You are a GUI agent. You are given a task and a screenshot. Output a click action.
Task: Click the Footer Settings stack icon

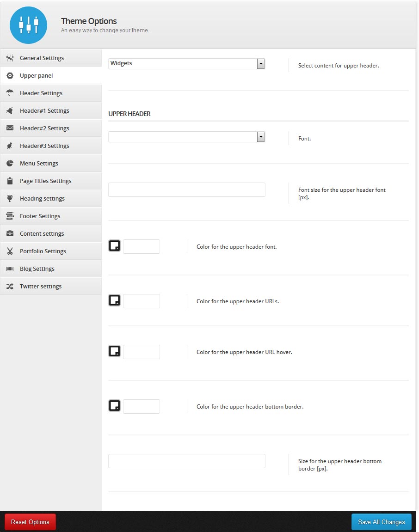pyautogui.click(x=10, y=216)
